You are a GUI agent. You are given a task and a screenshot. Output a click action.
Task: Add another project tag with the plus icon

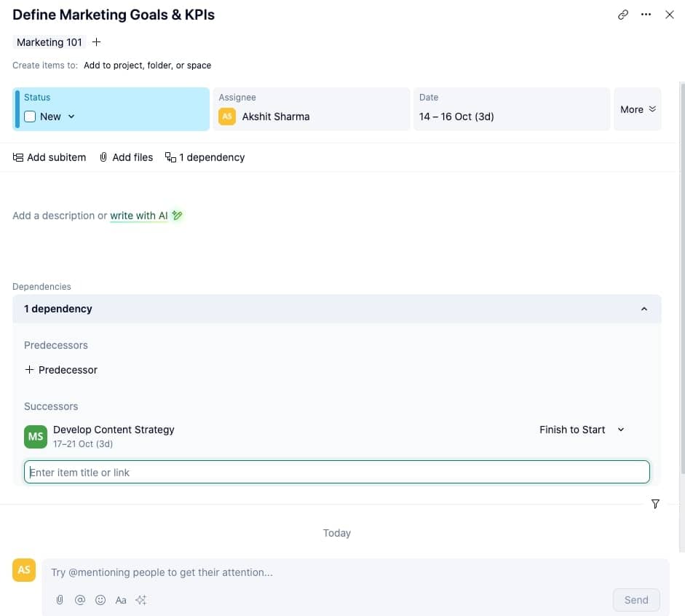click(96, 42)
